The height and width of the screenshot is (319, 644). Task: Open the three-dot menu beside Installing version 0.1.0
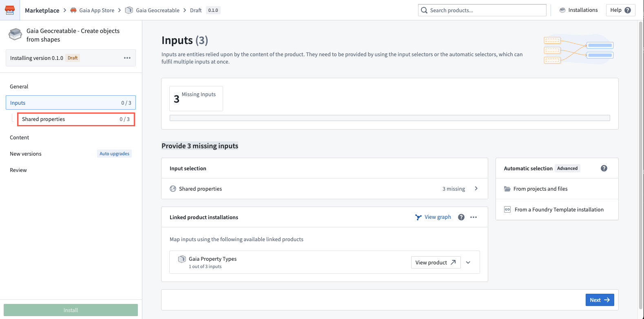[x=127, y=58]
